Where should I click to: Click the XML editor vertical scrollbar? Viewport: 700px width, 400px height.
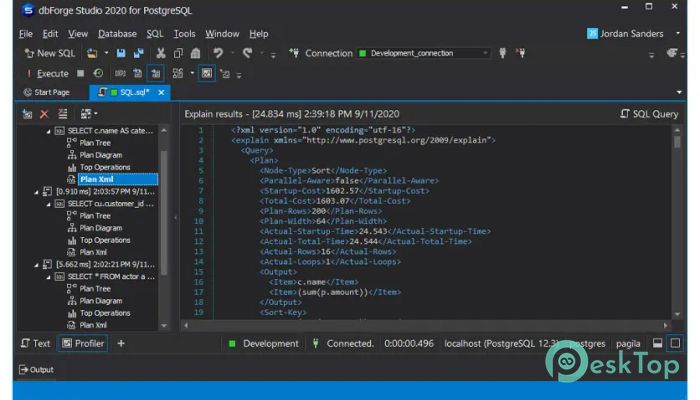coord(677,222)
